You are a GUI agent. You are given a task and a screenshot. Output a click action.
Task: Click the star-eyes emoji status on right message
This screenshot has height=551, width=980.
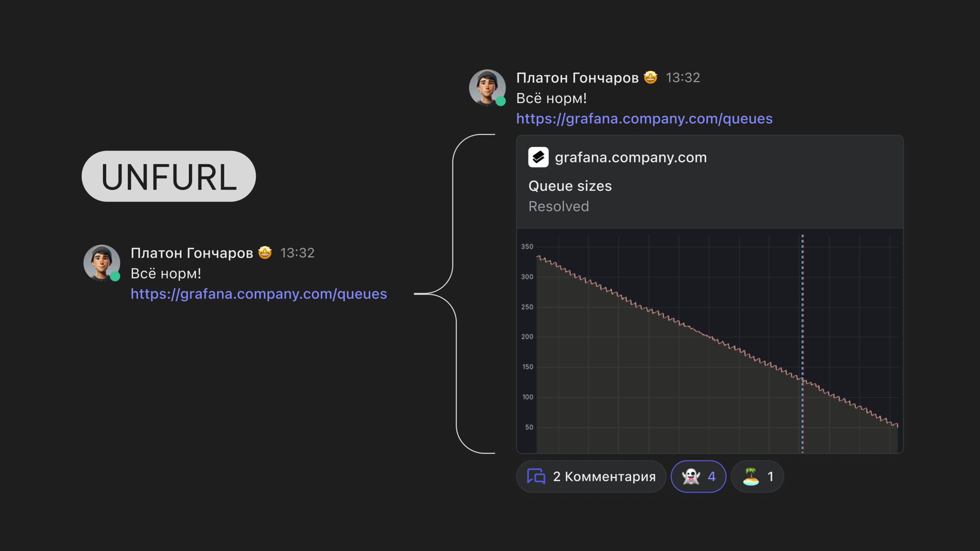650,77
